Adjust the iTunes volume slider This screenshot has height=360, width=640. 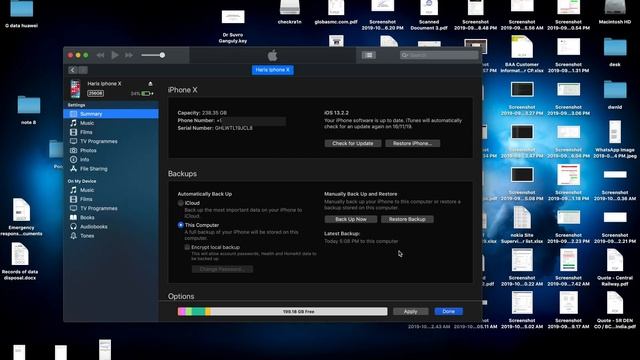153,55
